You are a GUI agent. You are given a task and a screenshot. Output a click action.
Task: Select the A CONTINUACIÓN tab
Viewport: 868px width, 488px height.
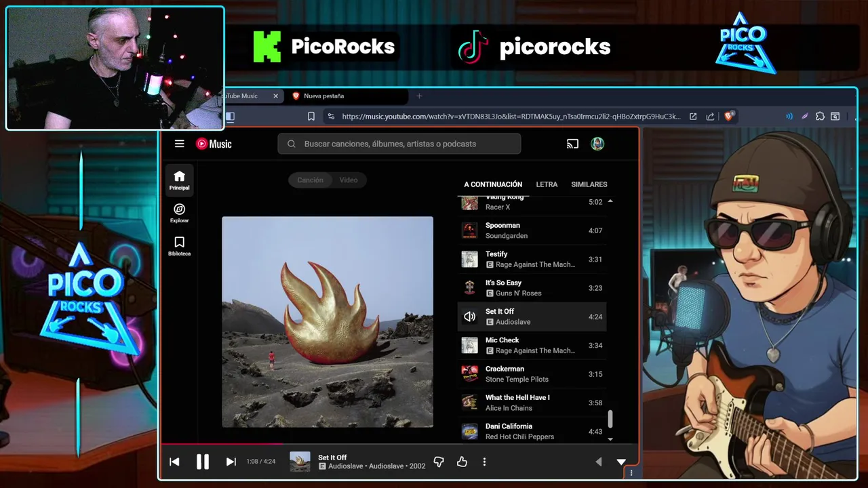[x=493, y=184]
